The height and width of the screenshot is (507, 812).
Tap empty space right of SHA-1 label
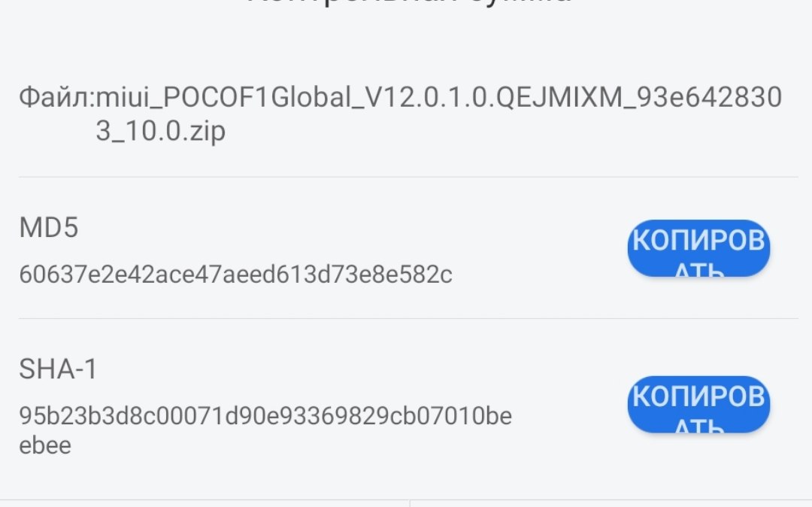[x=338, y=369]
